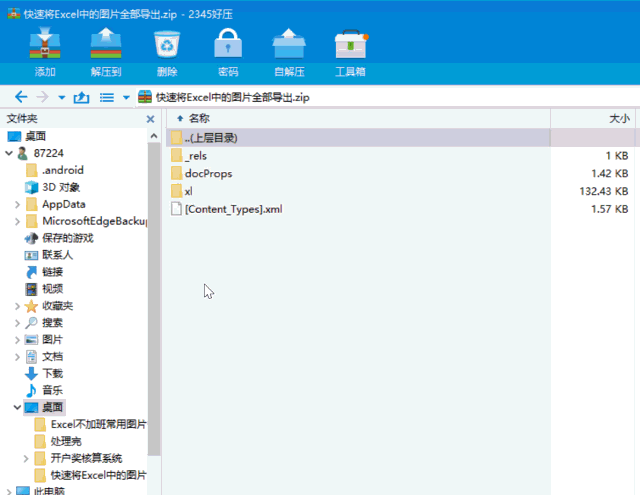Select the 下载 downloads item
Screen dimensions: 640x495
click(x=44, y=374)
